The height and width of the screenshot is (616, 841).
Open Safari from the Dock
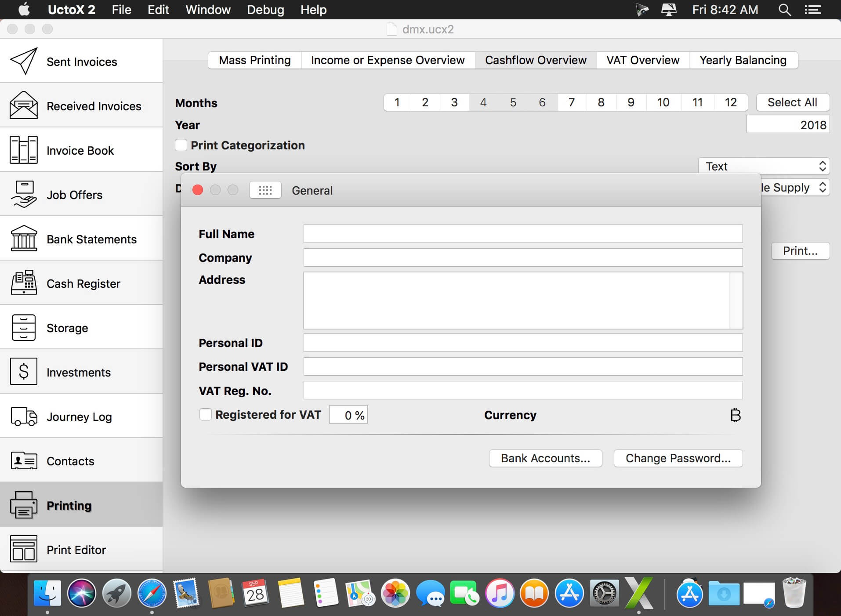(152, 593)
